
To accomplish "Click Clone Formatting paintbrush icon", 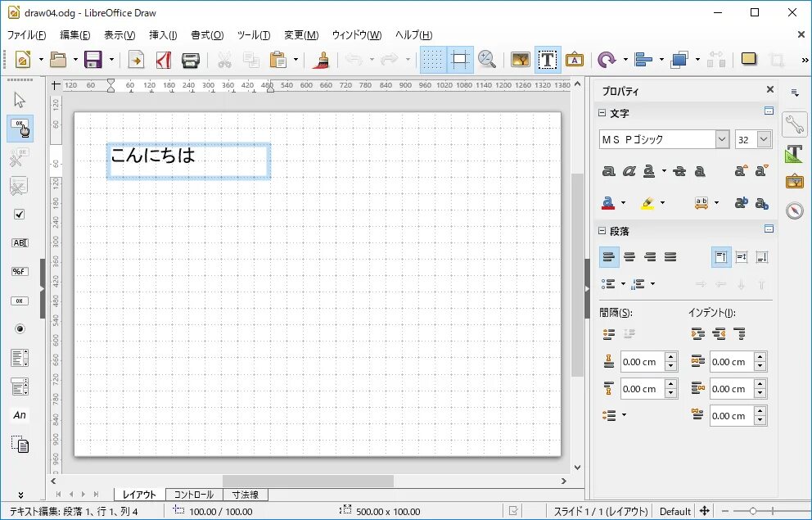I will pos(321,60).
